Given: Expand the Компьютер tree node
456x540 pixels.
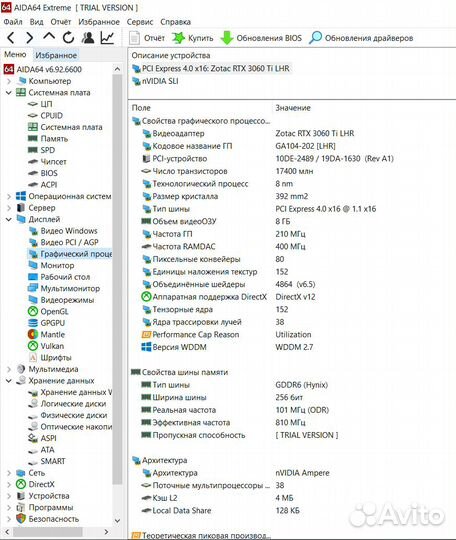Looking at the screenshot, I should pos(9,81).
